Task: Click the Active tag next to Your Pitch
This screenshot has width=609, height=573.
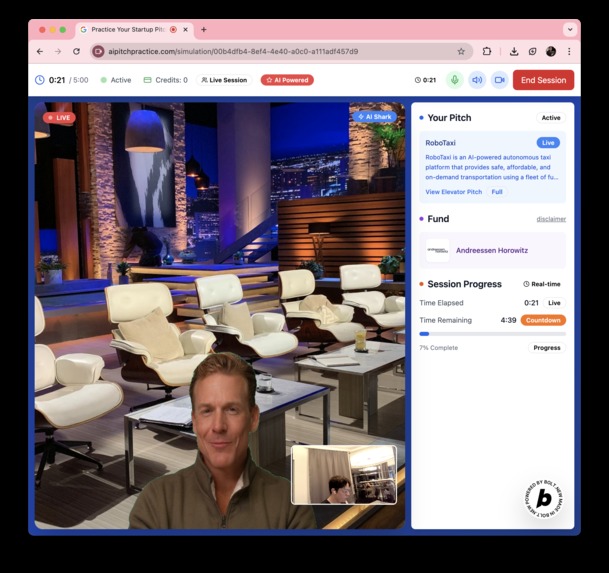Action: (x=551, y=118)
